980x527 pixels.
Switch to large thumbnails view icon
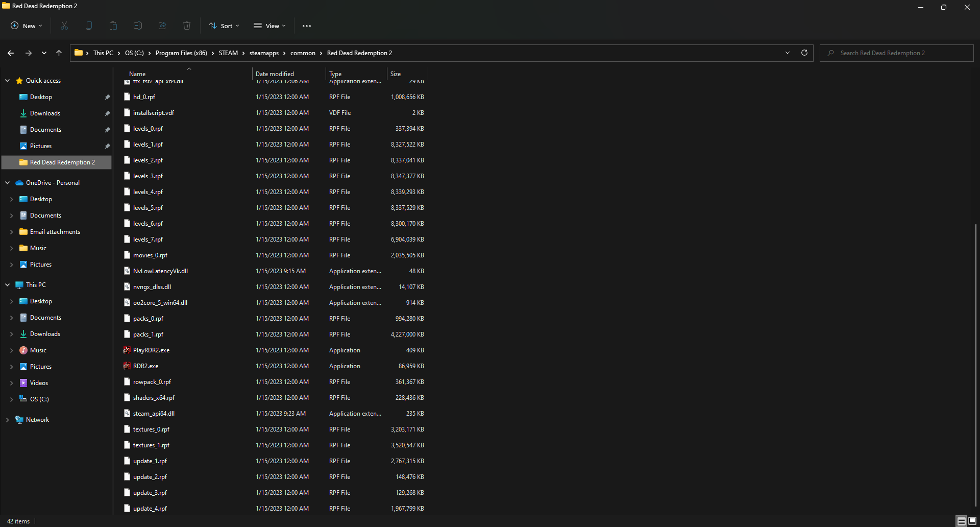[972, 521]
